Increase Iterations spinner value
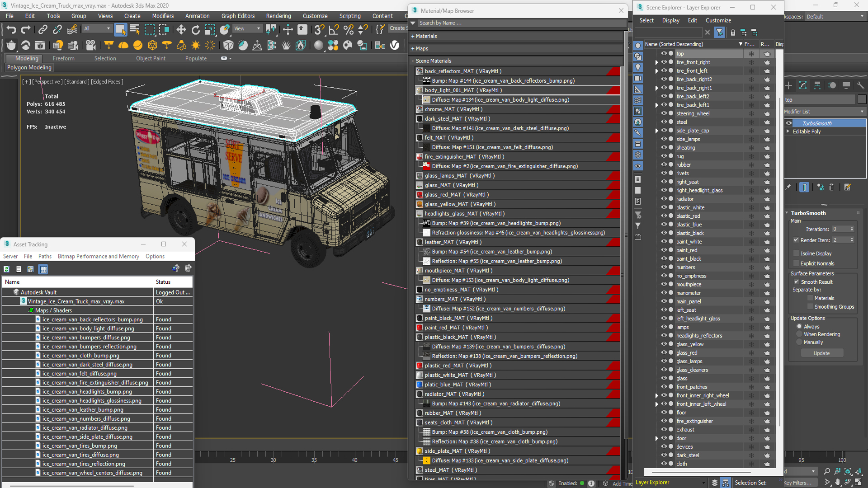Viewport: 868px width, 488px height. pyautogui.click(x=852, y=228)
